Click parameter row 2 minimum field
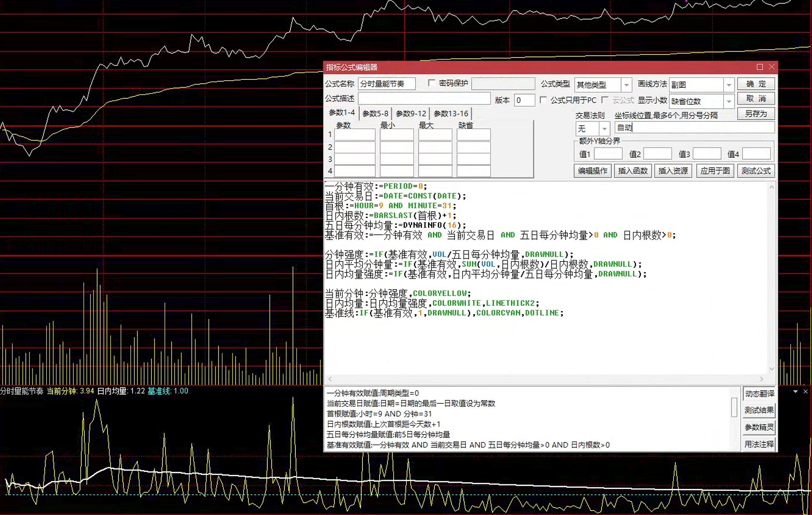This screenshot has height=515, width=812. [396, 147]
